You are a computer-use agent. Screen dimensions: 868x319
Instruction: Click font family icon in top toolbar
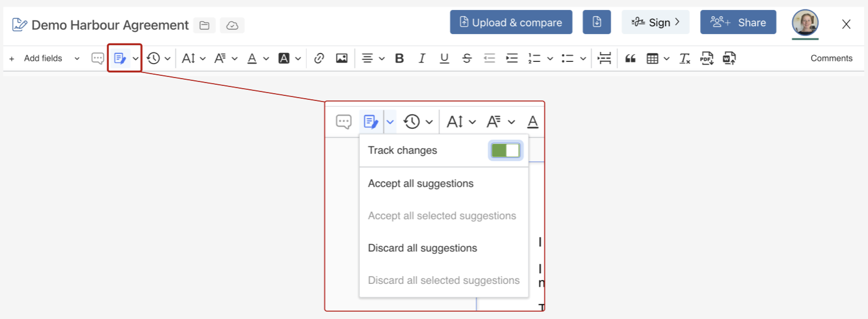click(220, 58)
